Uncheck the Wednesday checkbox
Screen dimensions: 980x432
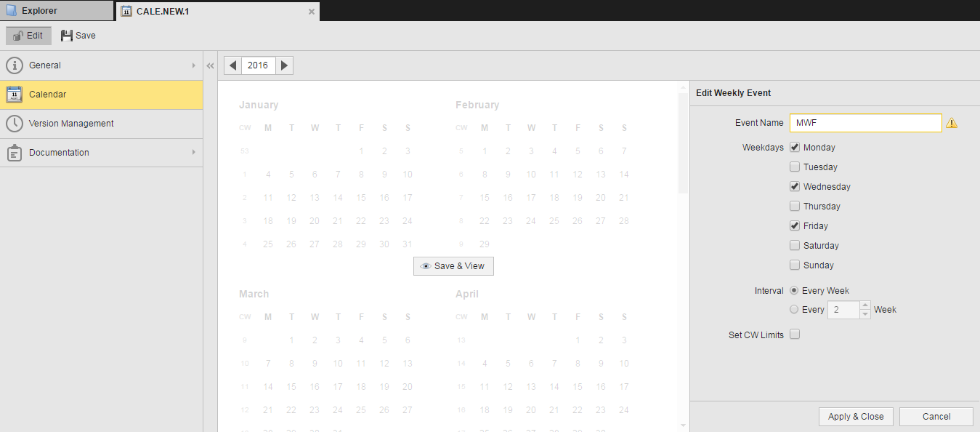click(795, 186)
